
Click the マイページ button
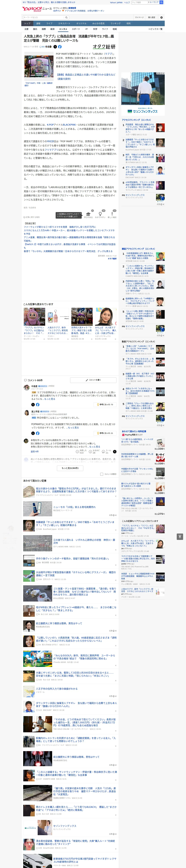[x=139, y=18]
